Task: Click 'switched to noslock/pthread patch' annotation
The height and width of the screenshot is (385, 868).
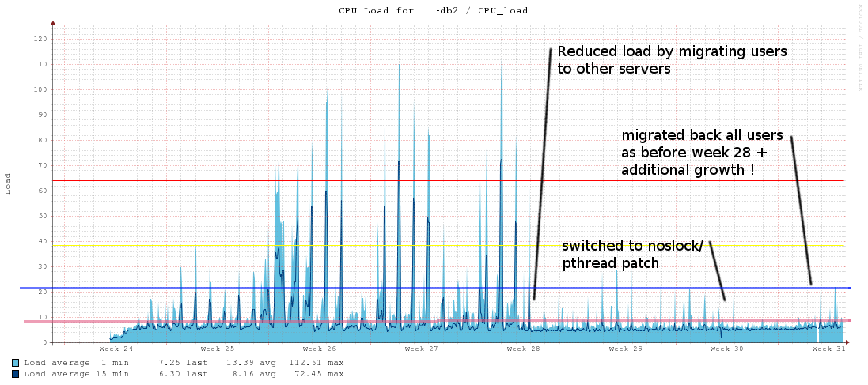Action: pyautogui.click(x=631, y=255)
